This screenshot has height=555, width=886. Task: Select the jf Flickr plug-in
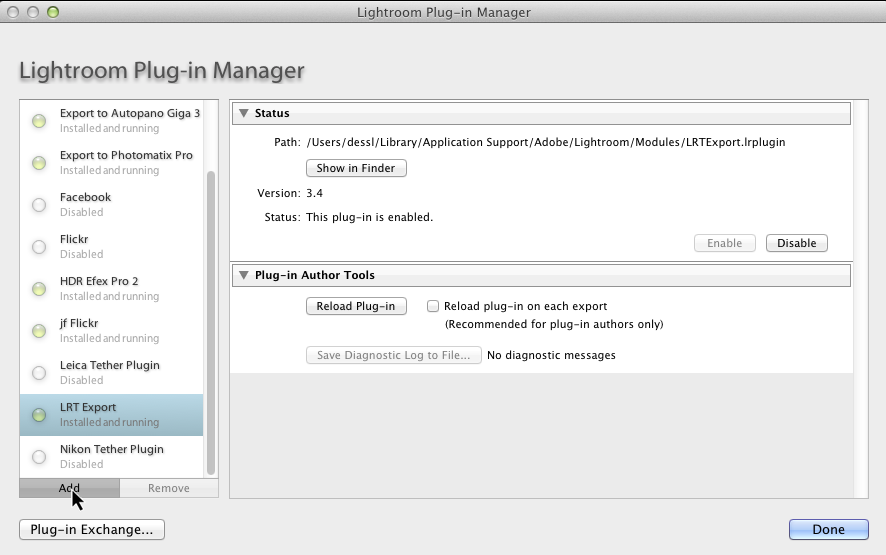111,330
